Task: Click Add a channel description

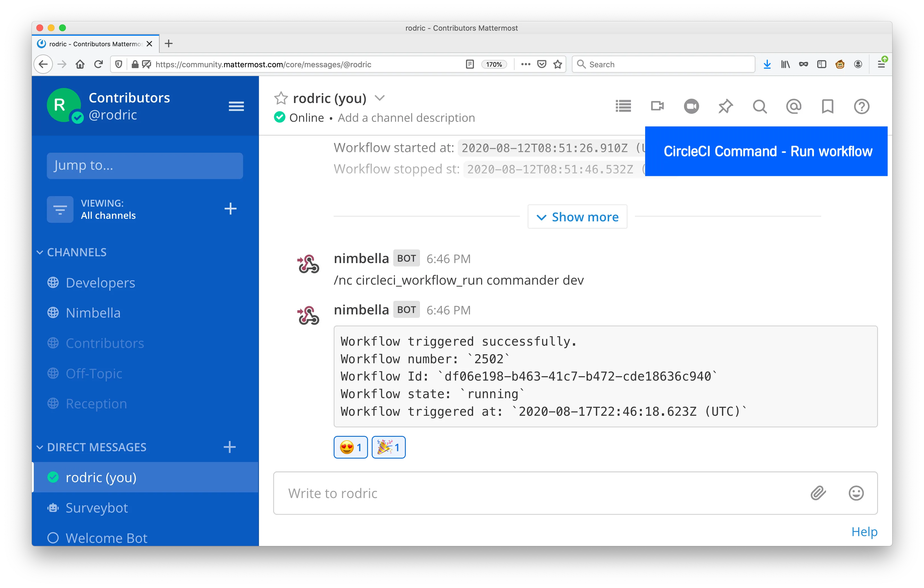Action: (406, 118)
